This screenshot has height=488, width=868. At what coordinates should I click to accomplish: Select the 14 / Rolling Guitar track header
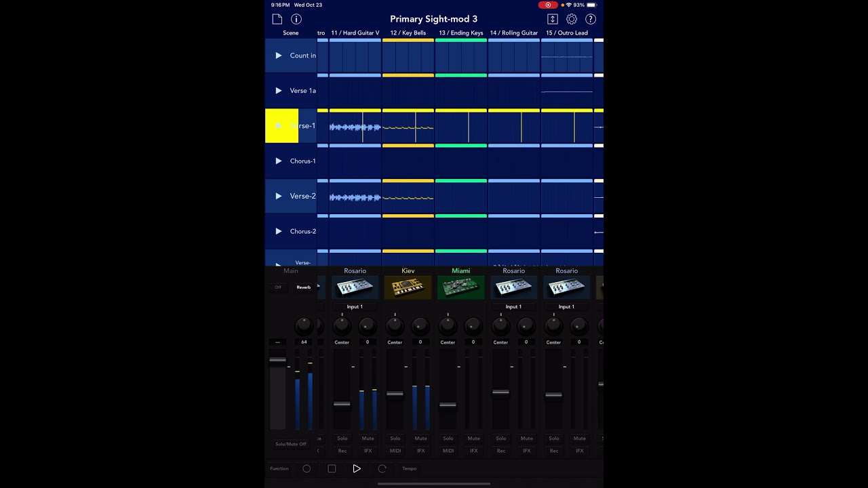[514, 33]
